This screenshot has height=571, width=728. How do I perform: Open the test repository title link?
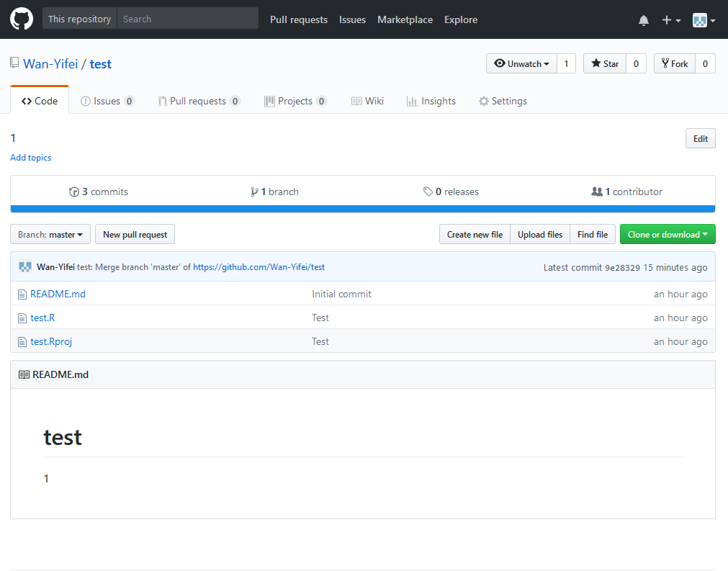pos(101,63)
